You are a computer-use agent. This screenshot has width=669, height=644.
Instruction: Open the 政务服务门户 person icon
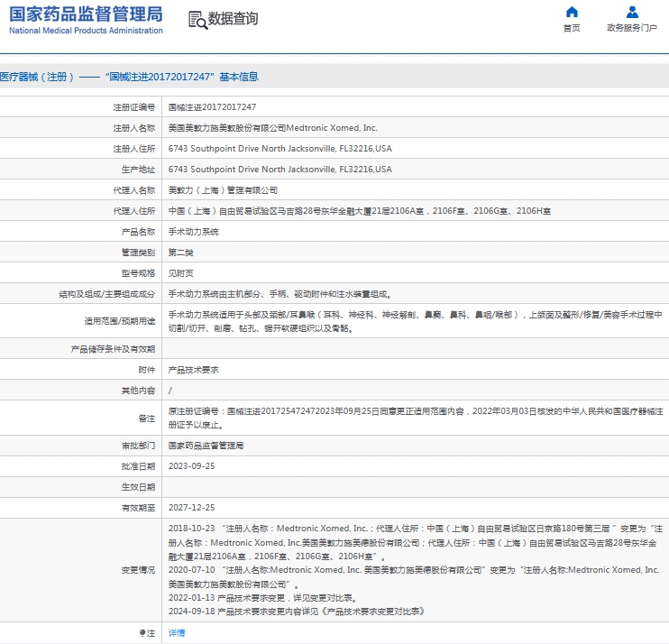point(632,12)
